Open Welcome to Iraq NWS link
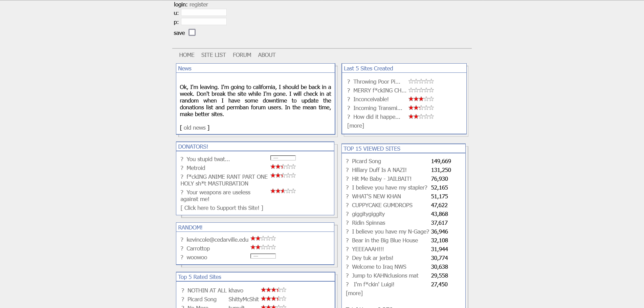 click(379, 267)
